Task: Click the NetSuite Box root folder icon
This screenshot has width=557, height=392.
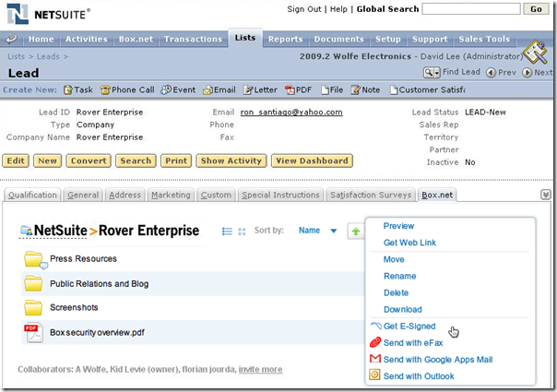Action: click(26, 231)
